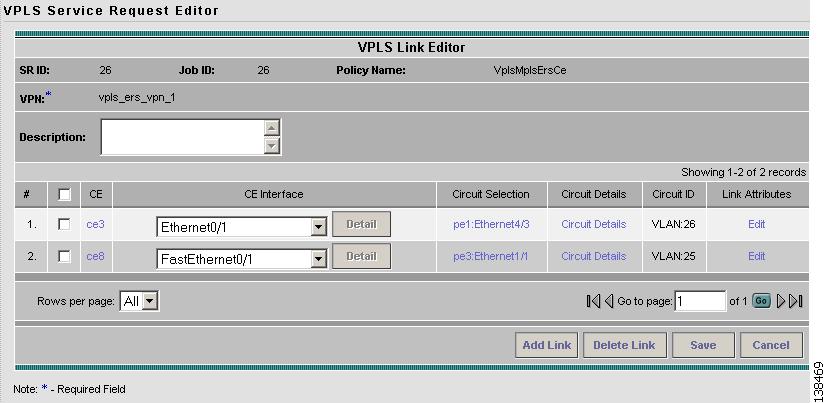Check the box for row ce8
Image resolution: width=824 pixels, height=403 pixels.
click(64, 256)
